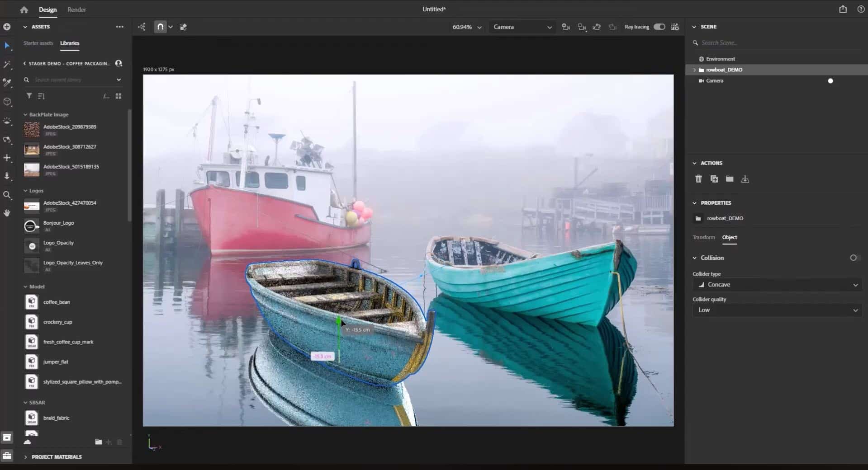The height and width of the screenshot is (470, 868).
Task: Click the Home icon
Action: point(24,9)
